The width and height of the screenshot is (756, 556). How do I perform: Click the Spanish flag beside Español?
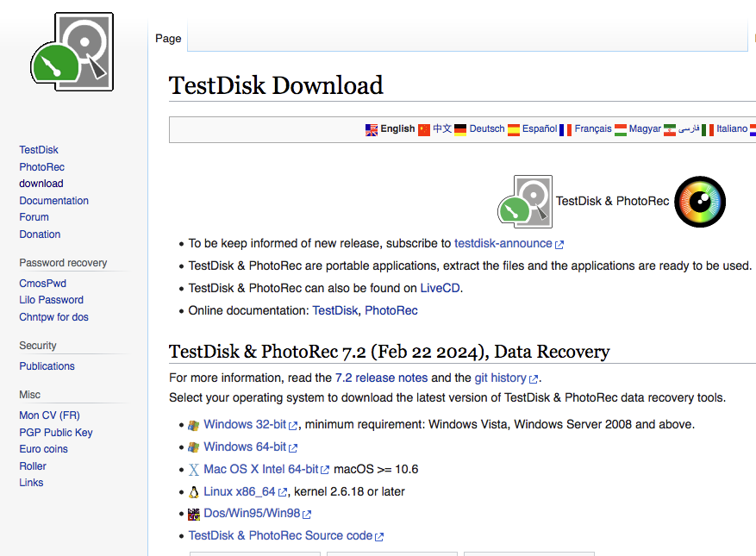[x=514, y=129]
